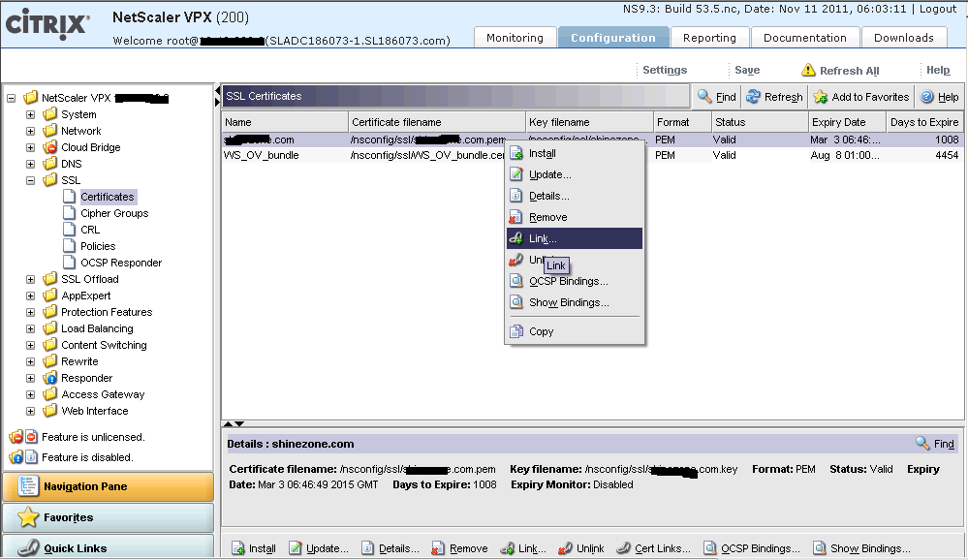This screenshot has height=560, width=968.
Task: Expand the Load Balancing tree node
Action: (x=31, y=328)
